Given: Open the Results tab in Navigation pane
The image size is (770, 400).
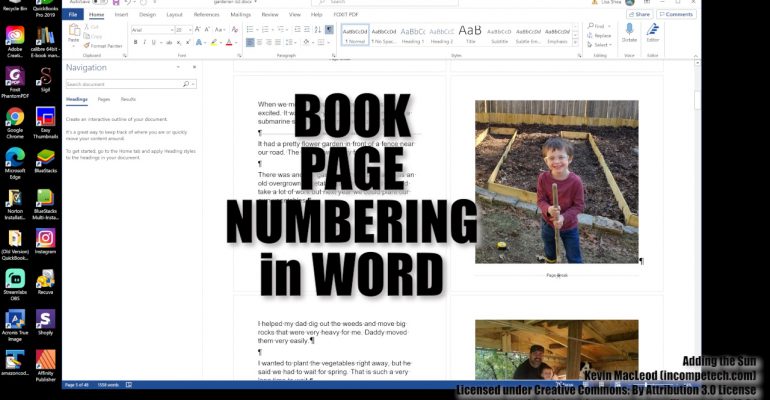Looking at the screenshot, I should click(128, 99).
